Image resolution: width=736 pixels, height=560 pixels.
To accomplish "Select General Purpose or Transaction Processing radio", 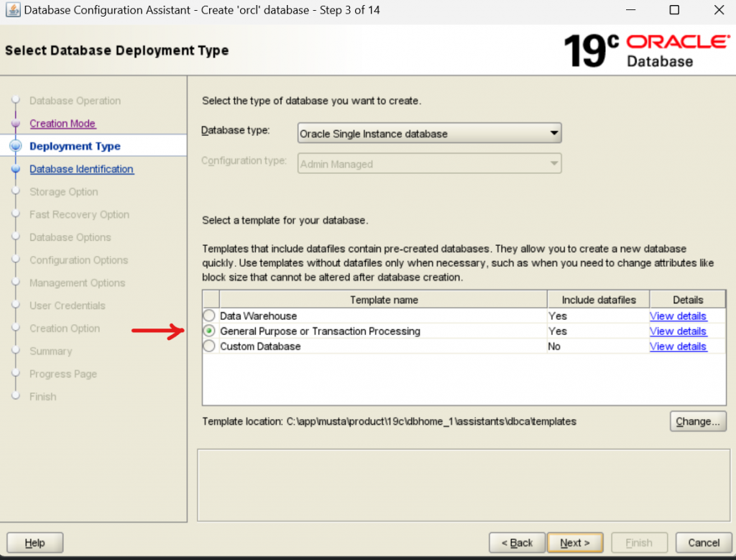I will [x=209, y=331].
